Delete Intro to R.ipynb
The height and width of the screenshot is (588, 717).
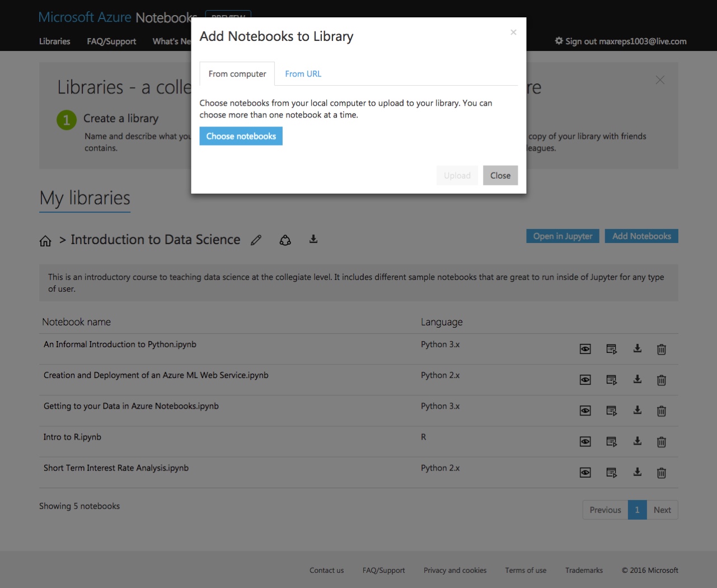coord(661,442)
